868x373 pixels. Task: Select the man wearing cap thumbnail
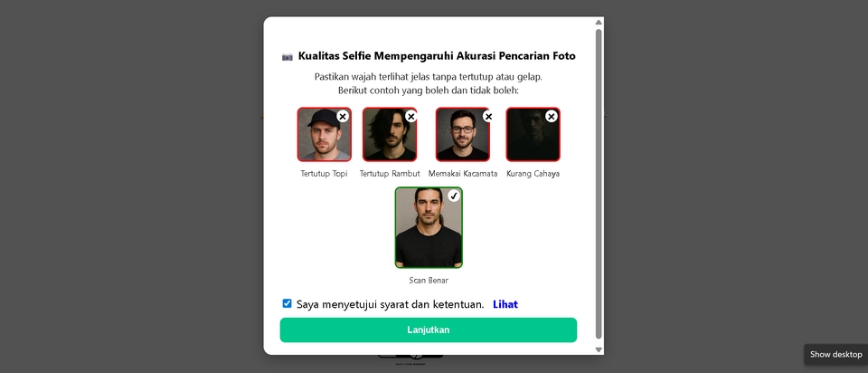click(x=325, y=134)
